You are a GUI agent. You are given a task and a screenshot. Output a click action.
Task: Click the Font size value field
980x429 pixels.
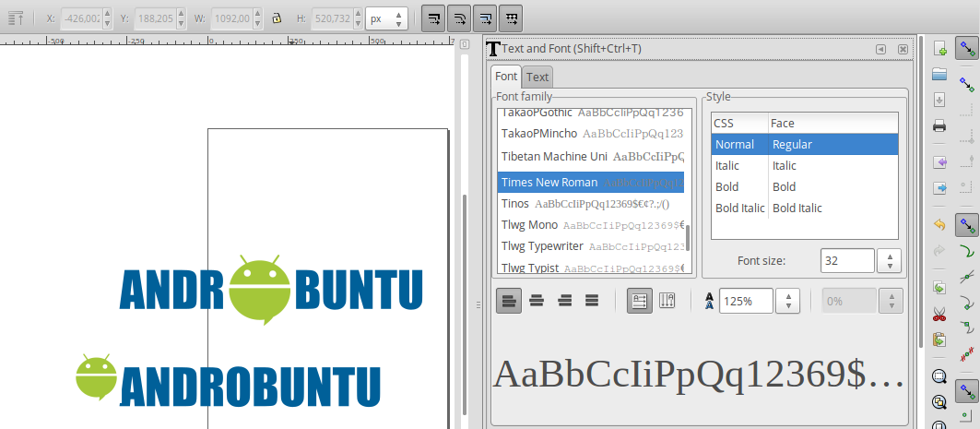click(847, 261)
